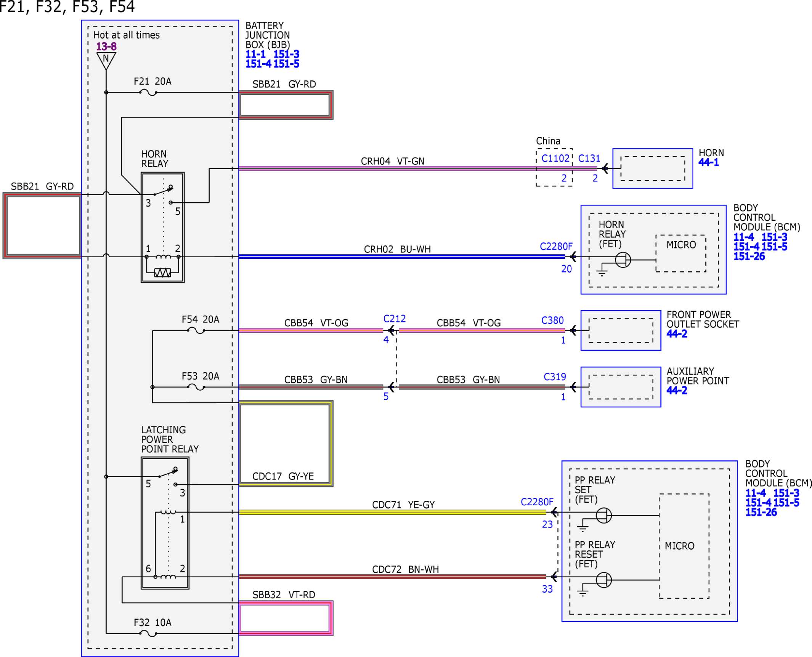Click the CDC72 BN-WH wire label
Viewport: 812px width, 657px height.
pyautogui.click(x=406, y=569)
